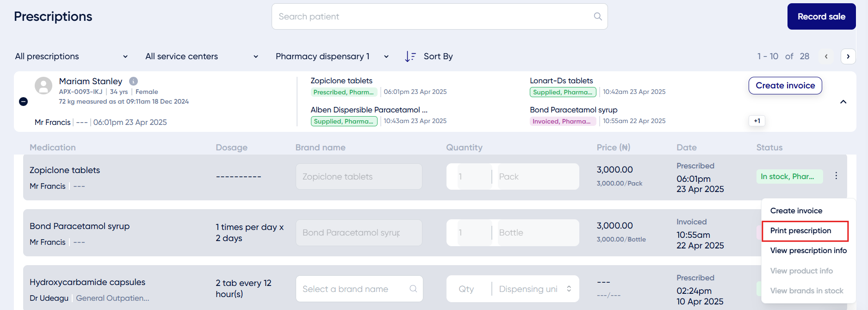Go to next page of prescriptions
This screenshot has height=310, width=868.
tap(848, 56)
